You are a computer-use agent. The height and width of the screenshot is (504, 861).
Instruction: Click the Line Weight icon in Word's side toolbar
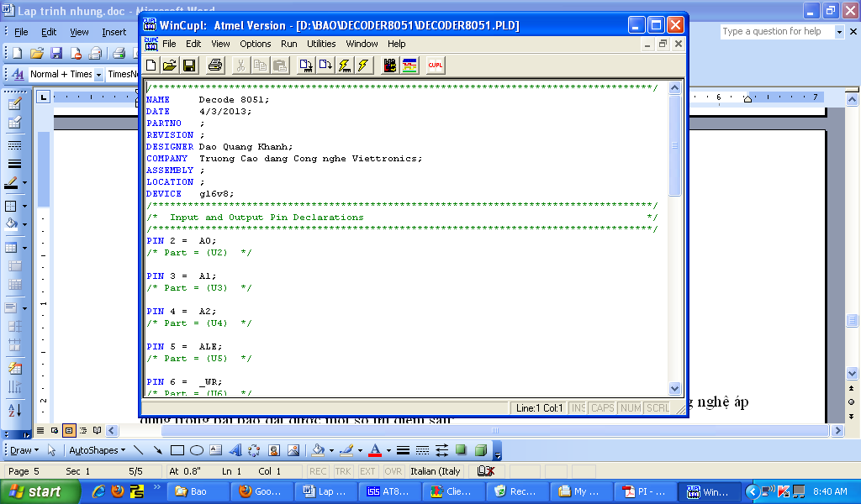[x=15, y=164]
